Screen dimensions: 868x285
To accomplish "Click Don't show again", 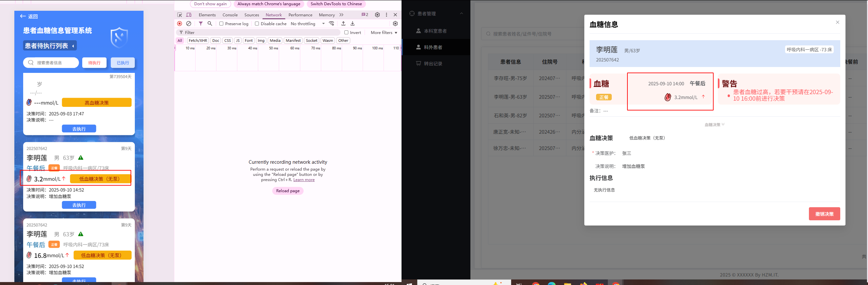I will [210, 4].
